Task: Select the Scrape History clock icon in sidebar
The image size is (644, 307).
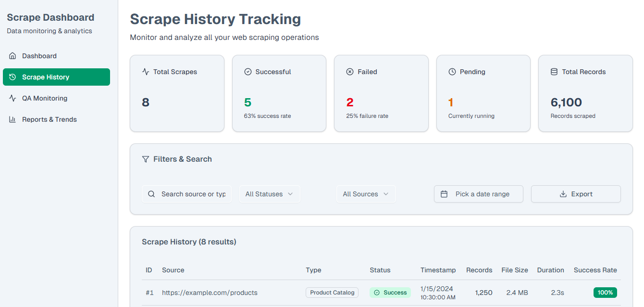Action: [12, 77]
